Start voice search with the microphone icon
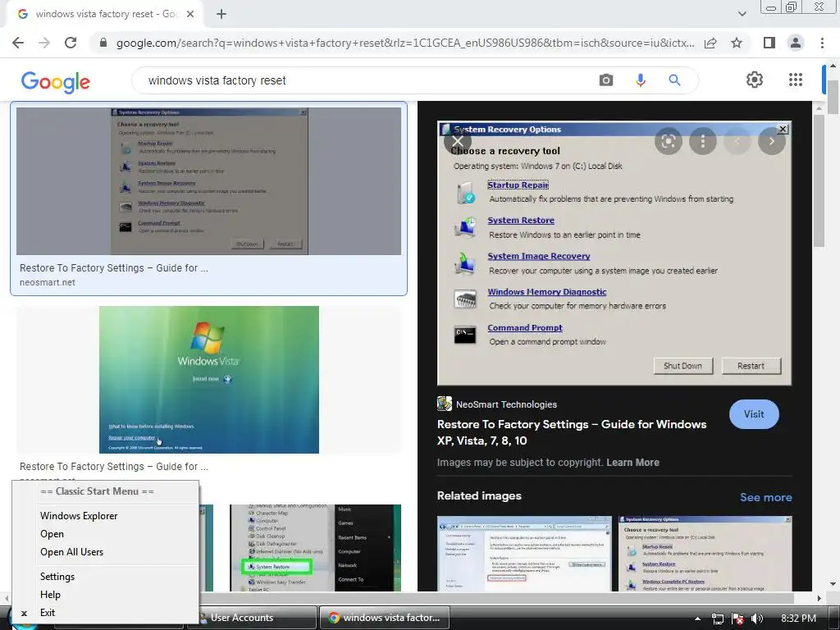The image size is (840, 630). click(640, 80)
